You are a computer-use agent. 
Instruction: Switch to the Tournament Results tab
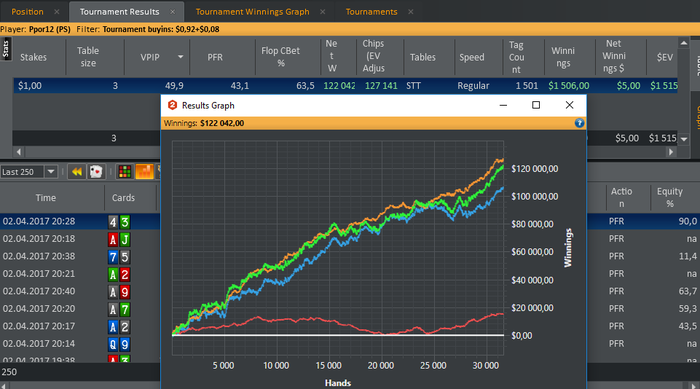point(120,12)
